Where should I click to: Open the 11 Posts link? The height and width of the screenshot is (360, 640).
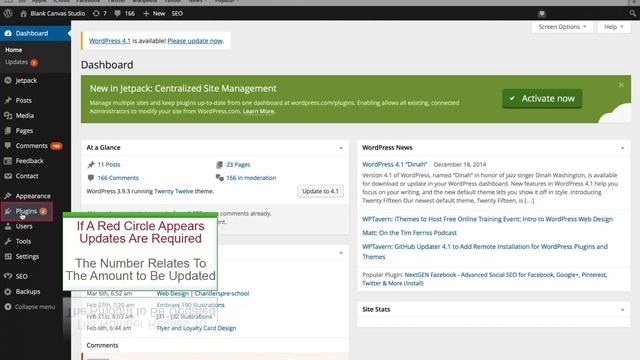109,164
